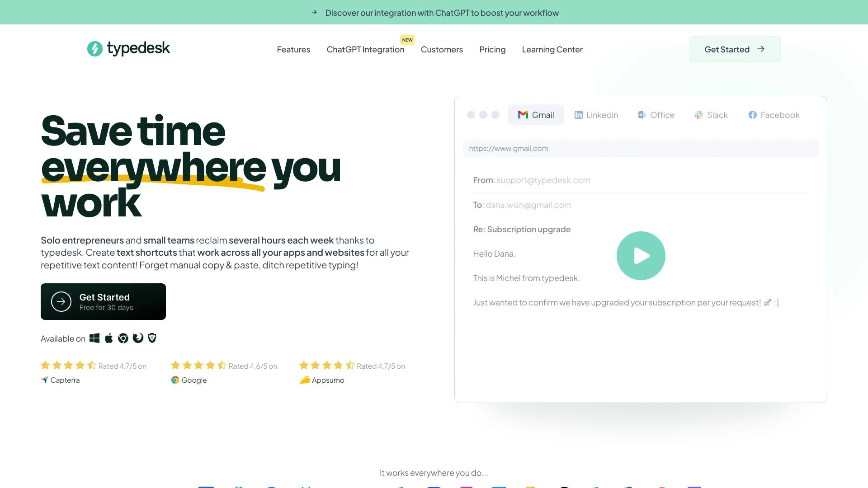The width and height of the screenshot is (868, 488).
Task: Click the announcement banner arrow icon
Action: [x=314, y=13]
